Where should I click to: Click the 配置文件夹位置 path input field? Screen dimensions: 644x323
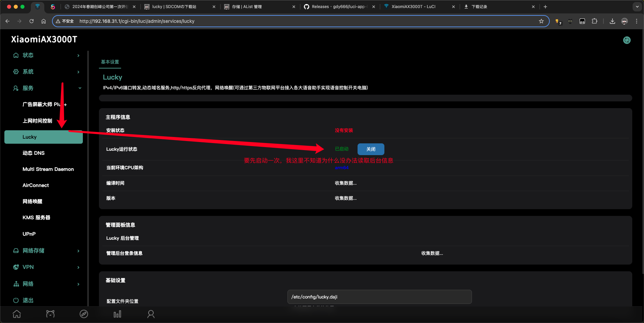[379, 297]
